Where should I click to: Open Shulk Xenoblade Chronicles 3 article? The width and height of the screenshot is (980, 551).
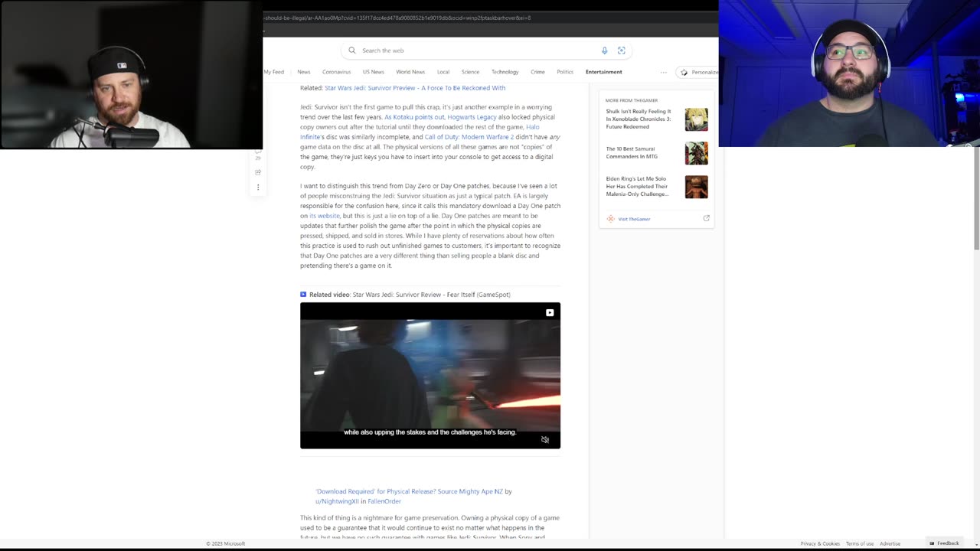click(x=639, y=119)
